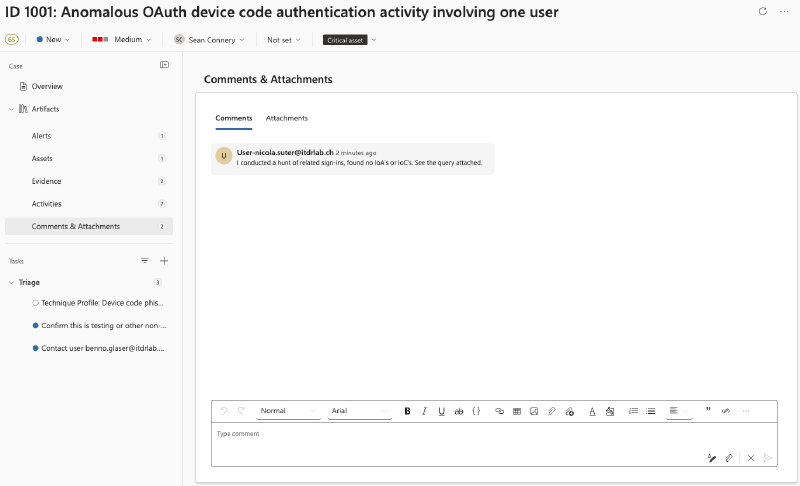
Task: Toggle underline formatting in comment editor
Action: 441,411
